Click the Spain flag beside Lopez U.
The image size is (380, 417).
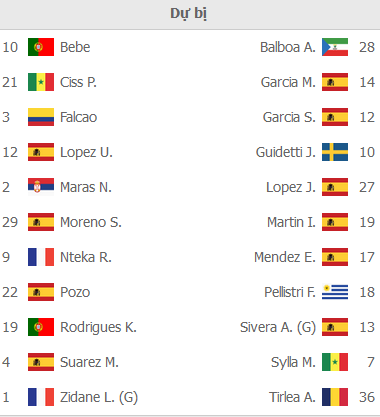41,152
